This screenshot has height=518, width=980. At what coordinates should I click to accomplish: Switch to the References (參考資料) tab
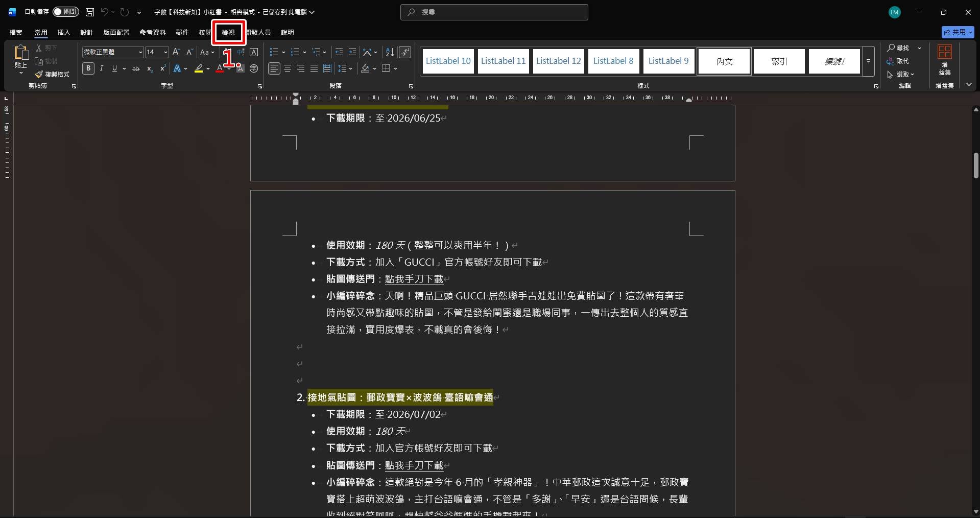click(153, 32)
